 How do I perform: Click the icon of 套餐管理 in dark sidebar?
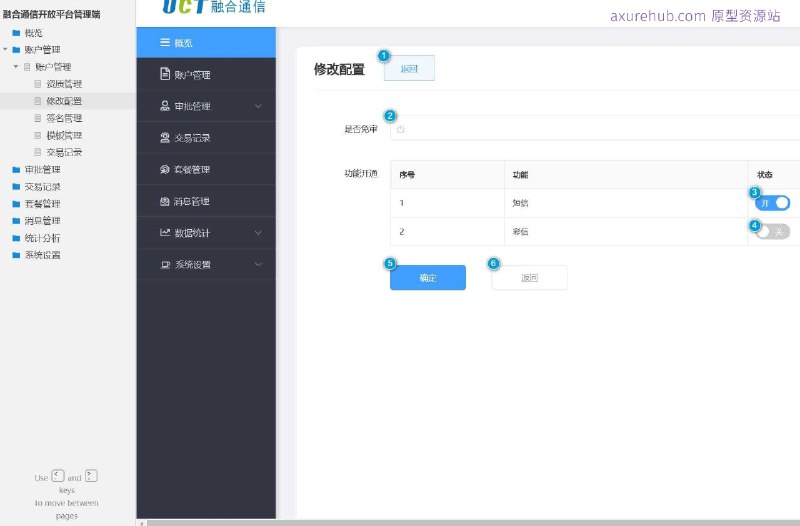click(x=165, y=169)
